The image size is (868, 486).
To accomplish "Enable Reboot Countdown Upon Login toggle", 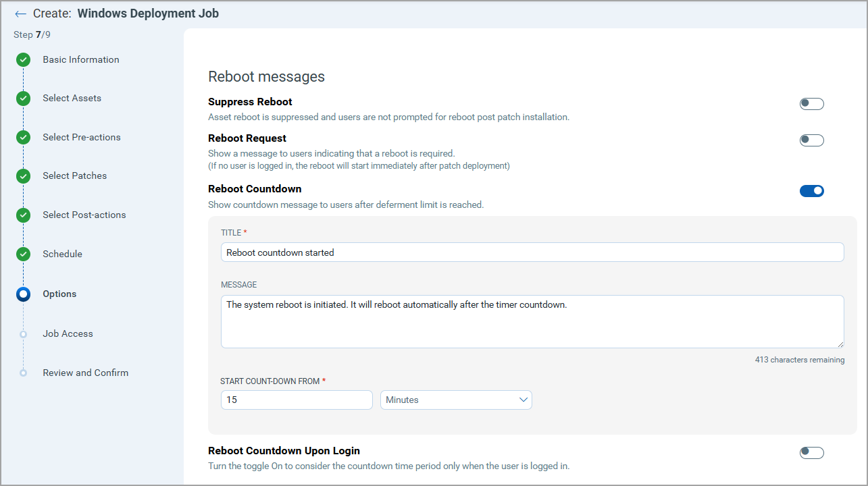I will [x=811, y=453].
